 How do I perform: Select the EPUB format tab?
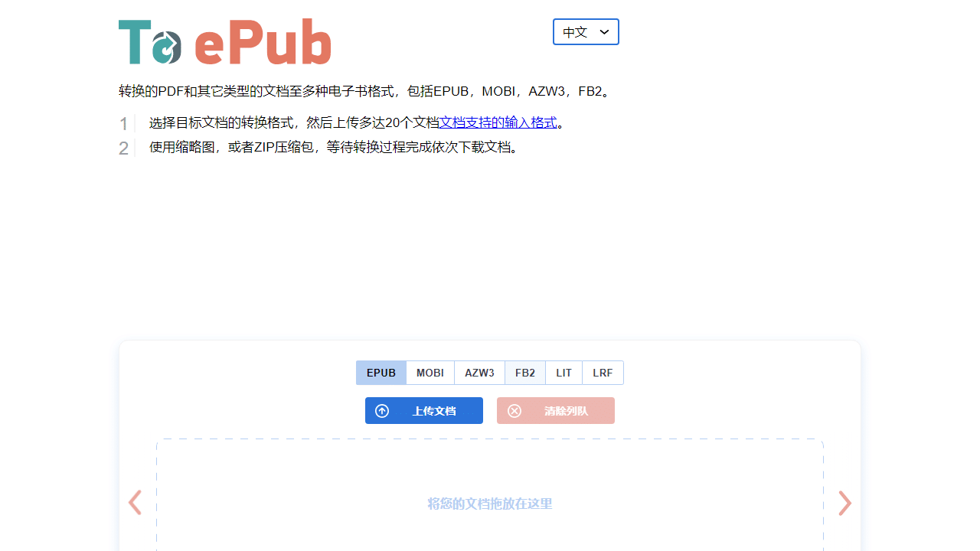[x=381, y=373]
